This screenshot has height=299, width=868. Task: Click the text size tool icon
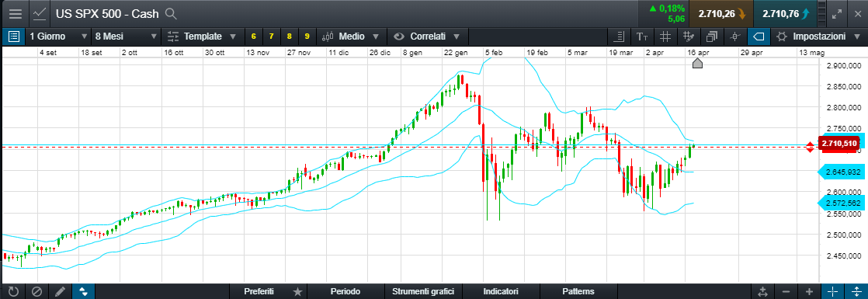coord(642,37)
